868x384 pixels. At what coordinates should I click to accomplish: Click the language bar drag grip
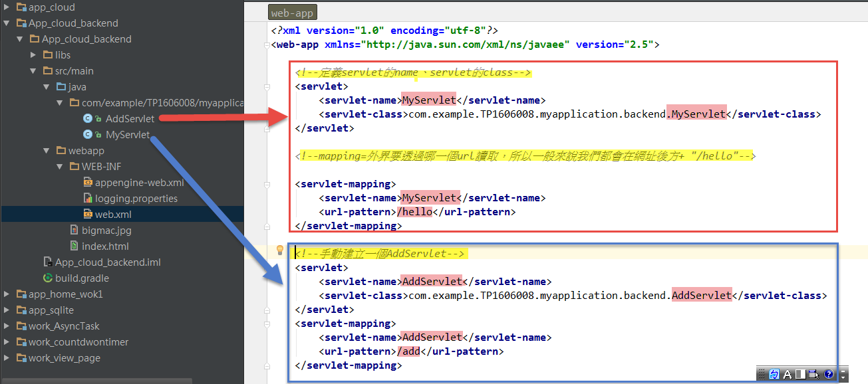pyautogui.click(x=762, y=374)
